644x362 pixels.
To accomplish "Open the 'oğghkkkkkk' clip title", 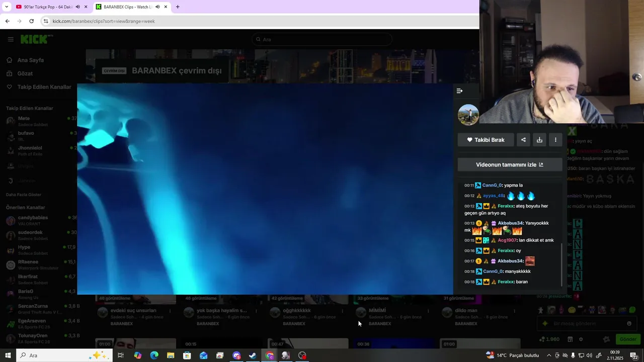I will 297,311.
